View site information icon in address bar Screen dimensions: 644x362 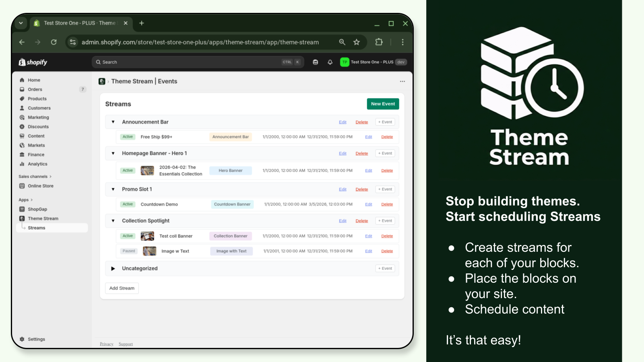(73, 42)
